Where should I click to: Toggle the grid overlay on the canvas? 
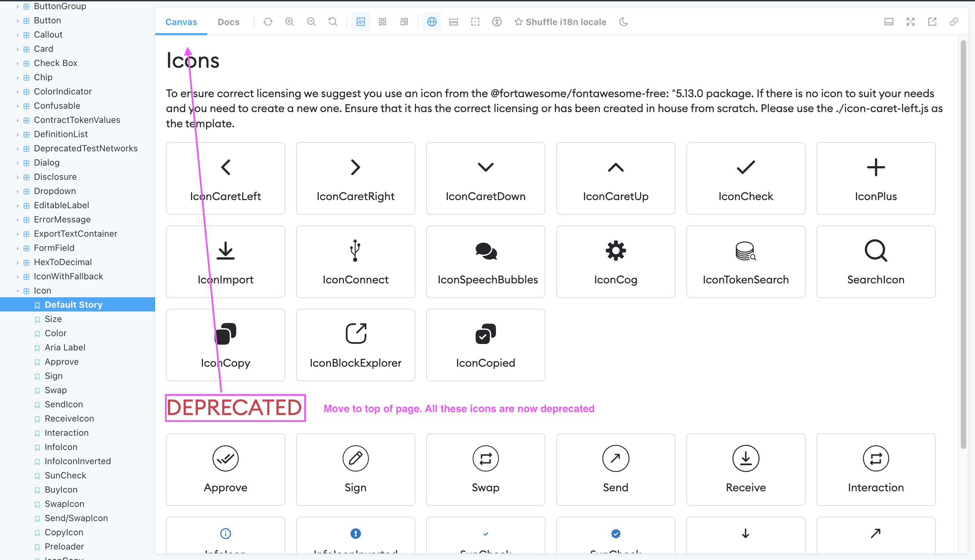[x=382, y=22]
